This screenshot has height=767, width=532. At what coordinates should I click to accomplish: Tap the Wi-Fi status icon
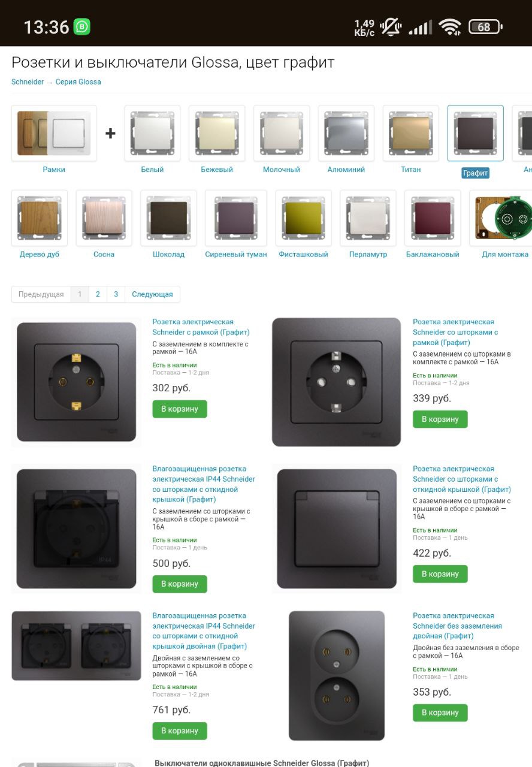point(449,27)
